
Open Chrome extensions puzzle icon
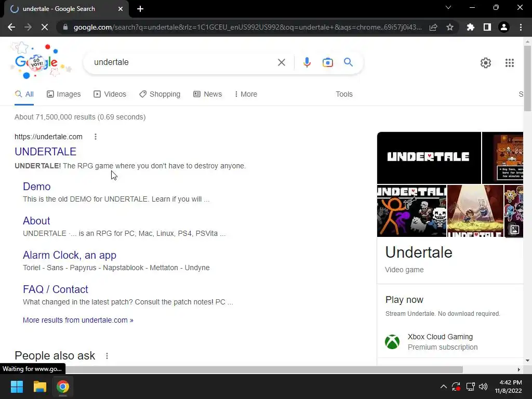point(470,27)
